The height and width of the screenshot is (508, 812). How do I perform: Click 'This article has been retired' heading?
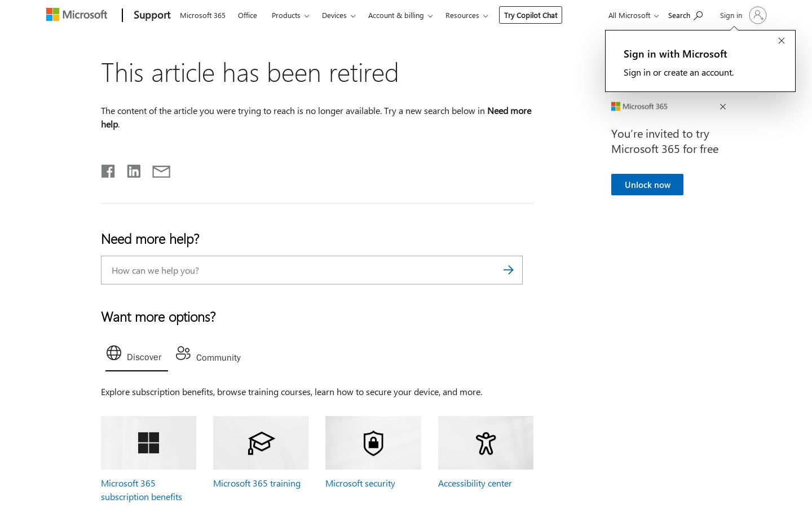(250, 73)
